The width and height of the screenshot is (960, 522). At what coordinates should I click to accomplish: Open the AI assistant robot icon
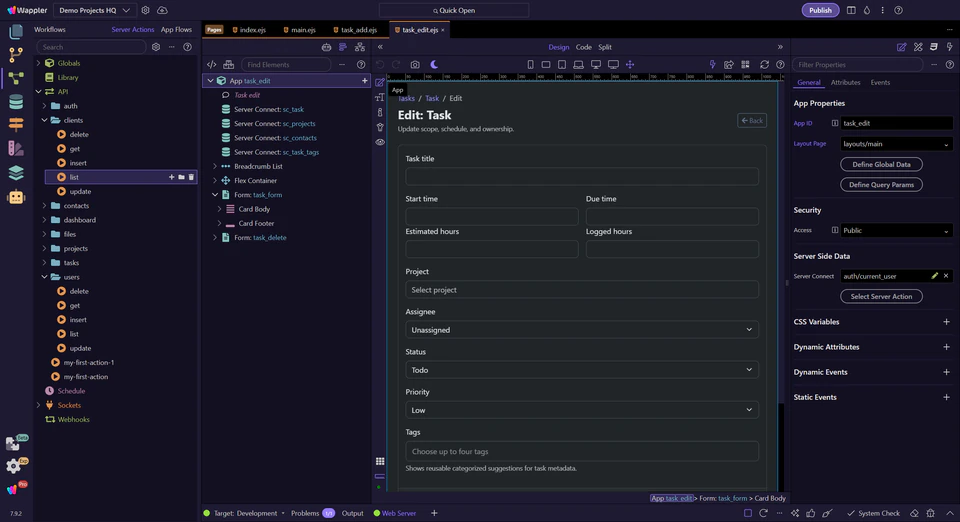tap(16, 197)
